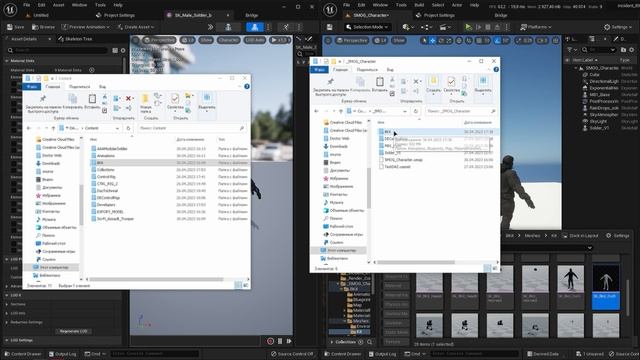Open Build menu in right Unreal editor

pos(419,5)
